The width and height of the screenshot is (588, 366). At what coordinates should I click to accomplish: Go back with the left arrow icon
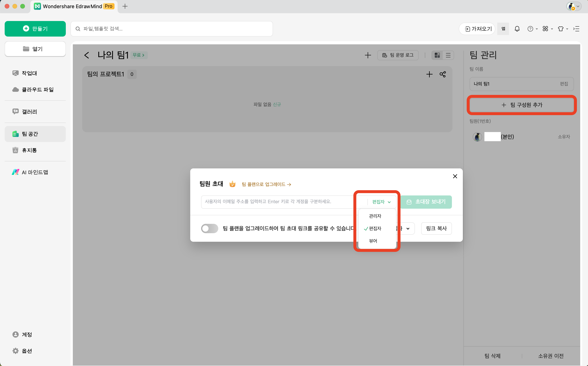(x=87, y=55)
